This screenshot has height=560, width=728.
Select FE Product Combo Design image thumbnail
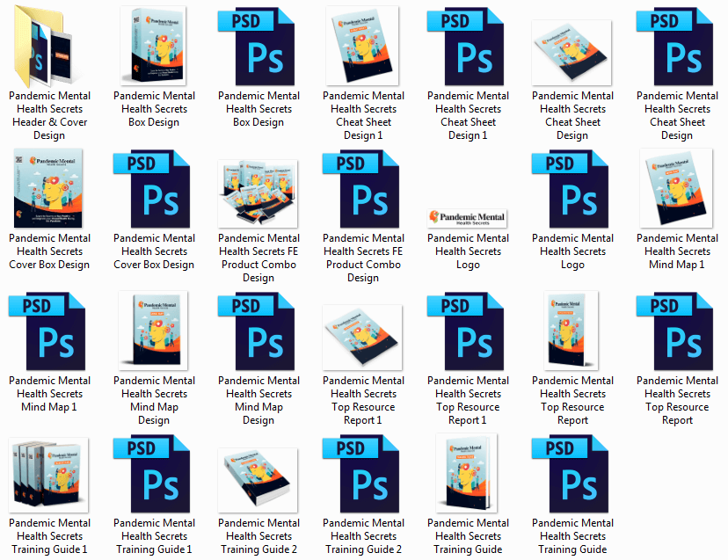point(258,193)
